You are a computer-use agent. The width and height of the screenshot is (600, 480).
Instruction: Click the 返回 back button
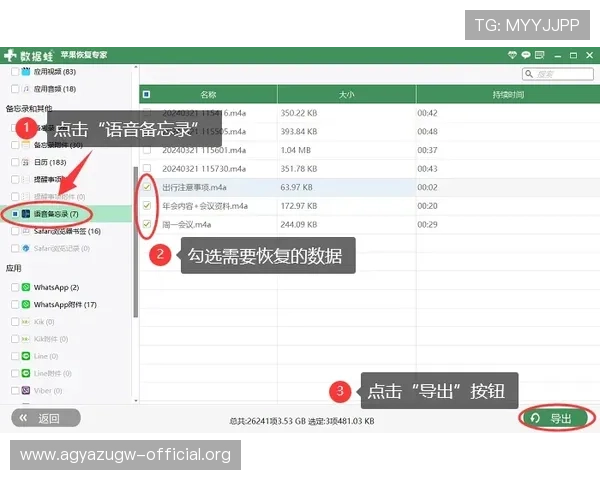(x=46, y=418)
